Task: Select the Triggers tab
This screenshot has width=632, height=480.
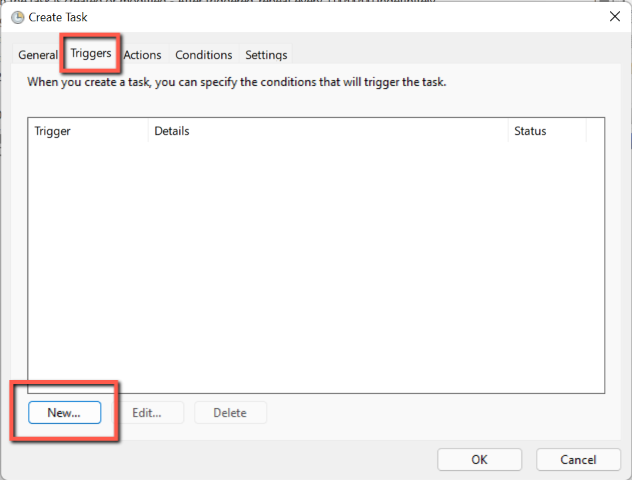Action: (90, 53)
